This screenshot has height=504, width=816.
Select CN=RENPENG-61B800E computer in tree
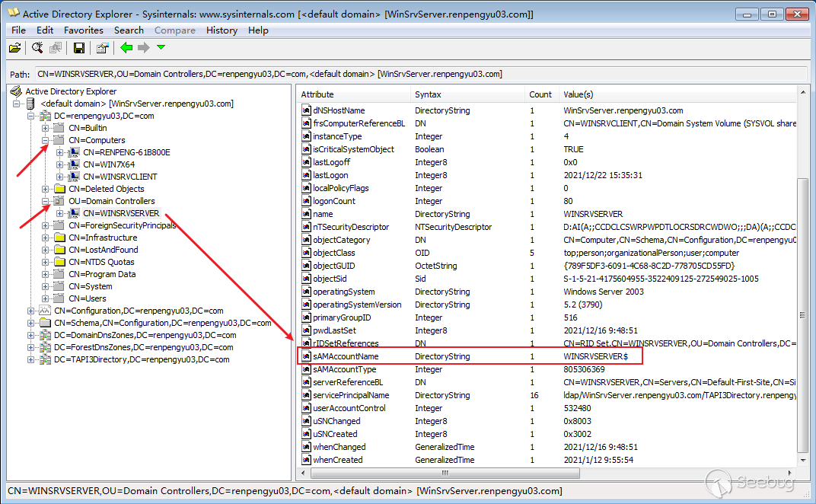coord(126,152)
